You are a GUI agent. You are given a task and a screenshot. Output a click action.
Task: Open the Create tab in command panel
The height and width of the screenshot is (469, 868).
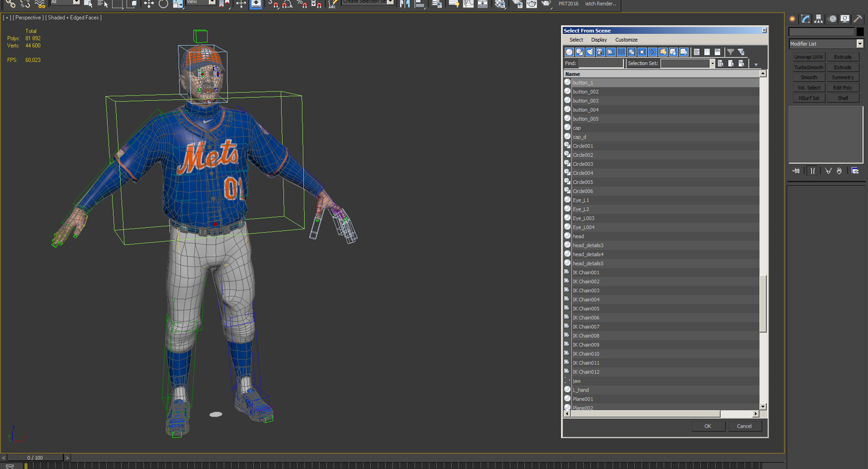coord(793,19)
